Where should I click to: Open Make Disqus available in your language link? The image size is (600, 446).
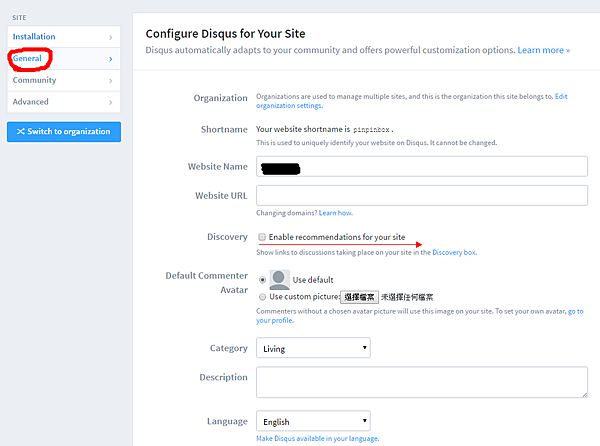pos(318,438)
